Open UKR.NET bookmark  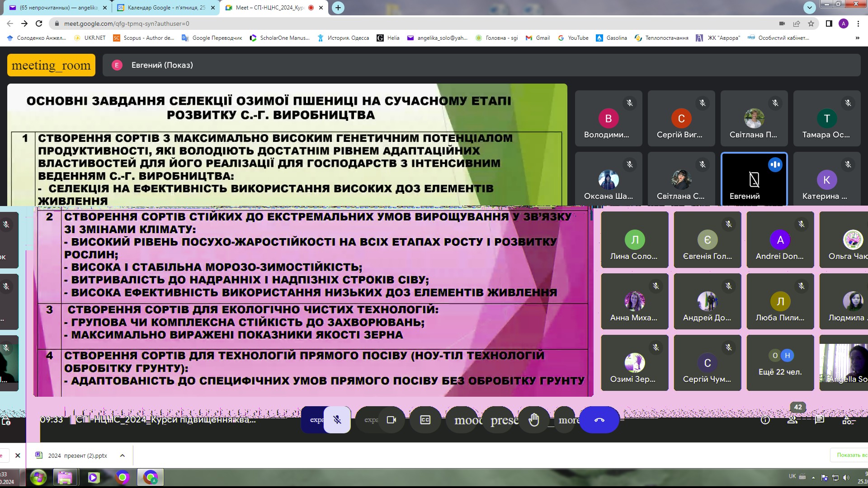pyautogui.click(x=90, y=38)
